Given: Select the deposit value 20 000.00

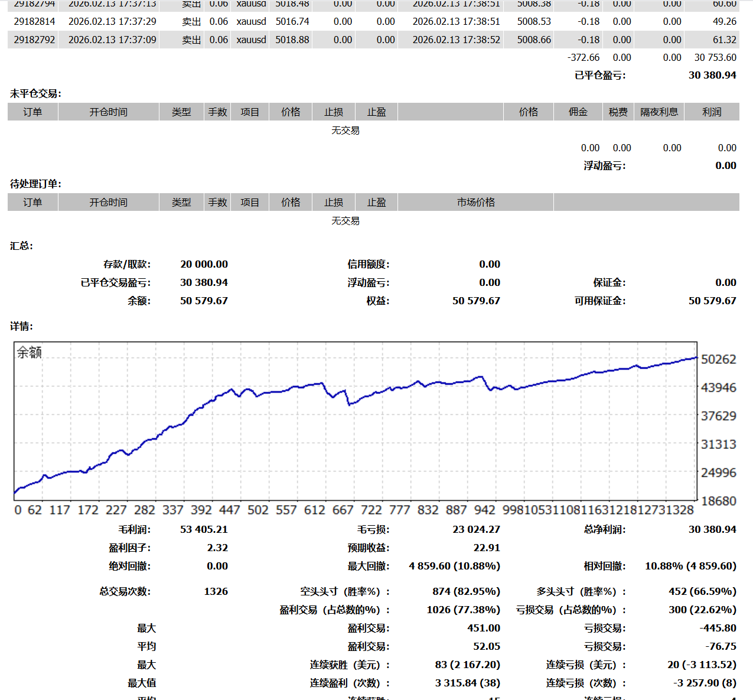Looking at the screenshot, I should [204, 264].
